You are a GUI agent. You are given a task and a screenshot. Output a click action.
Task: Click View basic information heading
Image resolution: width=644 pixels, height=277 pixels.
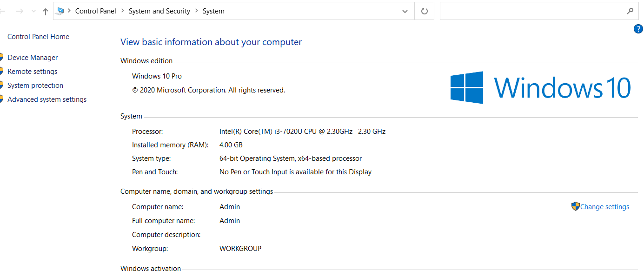[211, 42]
